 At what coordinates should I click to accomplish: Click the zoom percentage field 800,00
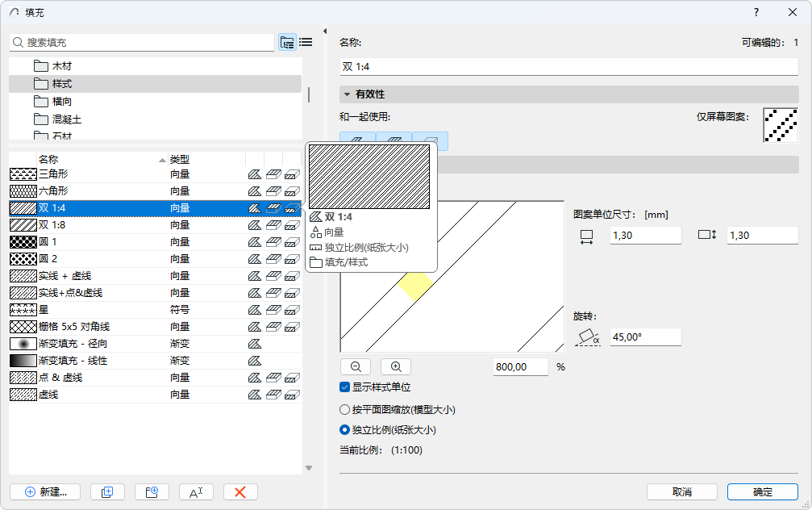click(x=520, y=366)
